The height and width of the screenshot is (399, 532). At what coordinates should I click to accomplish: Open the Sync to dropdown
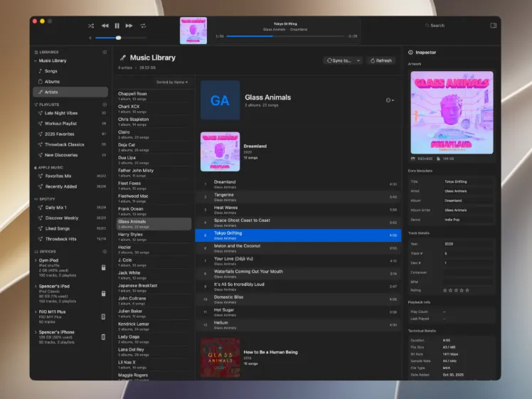pyautogui.click(x=343, y=60)
